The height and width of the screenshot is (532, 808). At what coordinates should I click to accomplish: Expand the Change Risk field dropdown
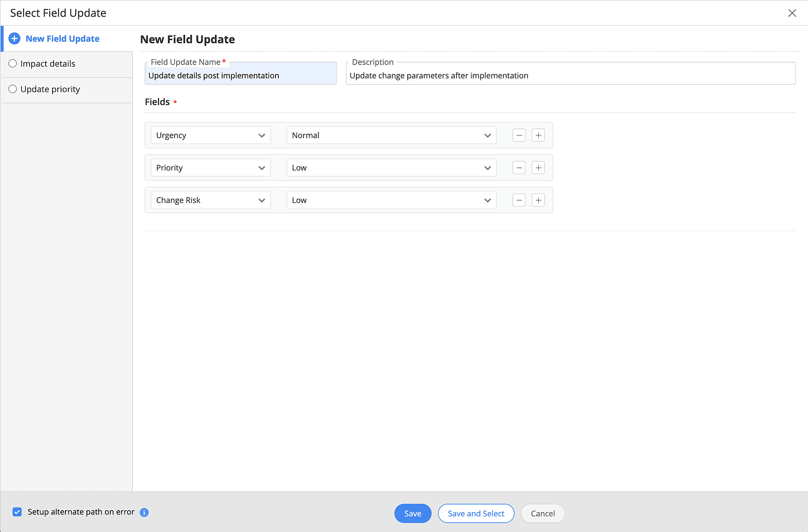[210, 200]
